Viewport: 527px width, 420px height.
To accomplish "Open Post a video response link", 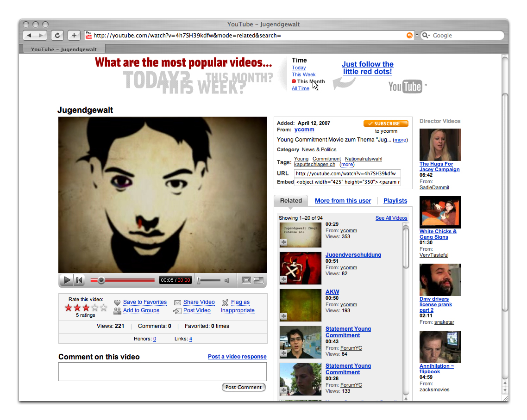I will 237,357.
